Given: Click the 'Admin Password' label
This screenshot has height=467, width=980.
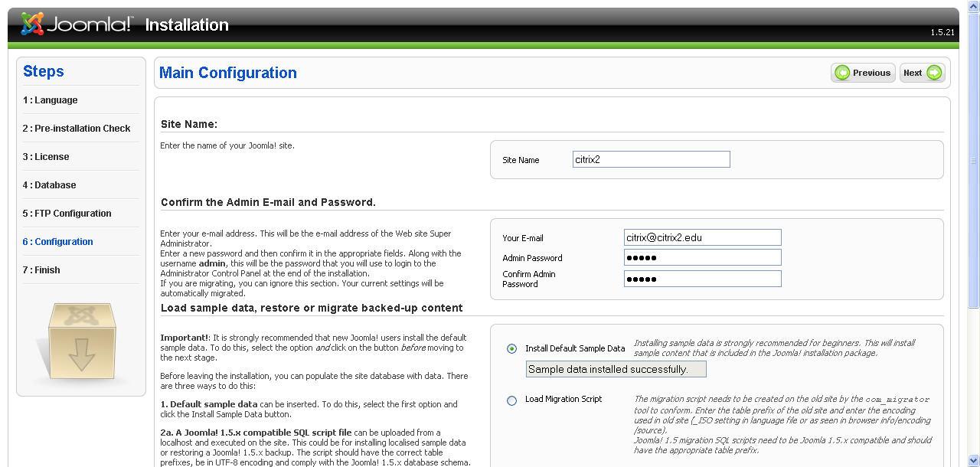Looking at the screenshot, I should 532,258.
